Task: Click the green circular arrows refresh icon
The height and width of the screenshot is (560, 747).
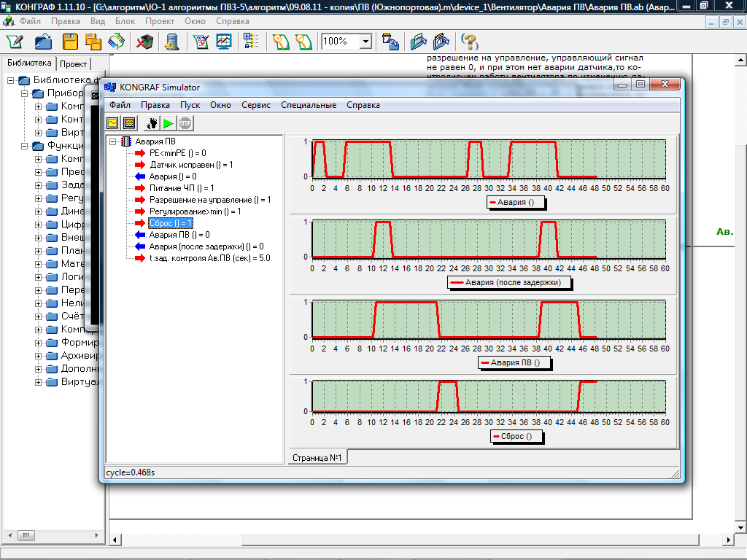Action: (116, 42)
